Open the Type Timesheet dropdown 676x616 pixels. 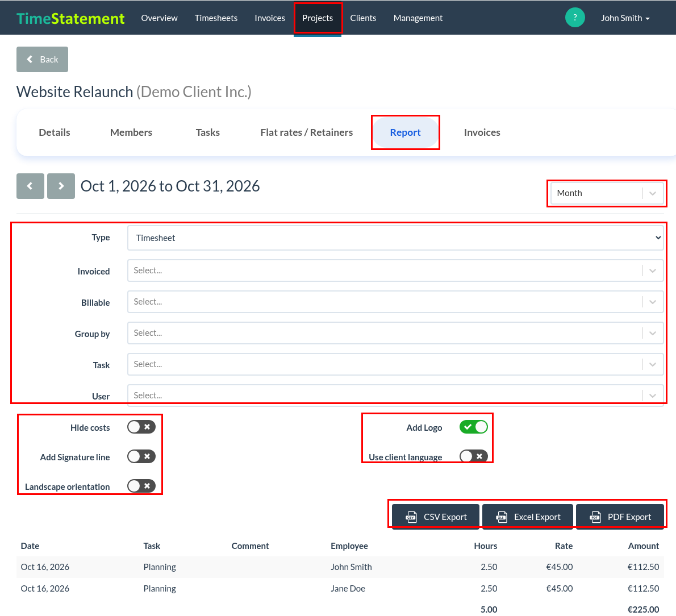(x=395, y=238)
